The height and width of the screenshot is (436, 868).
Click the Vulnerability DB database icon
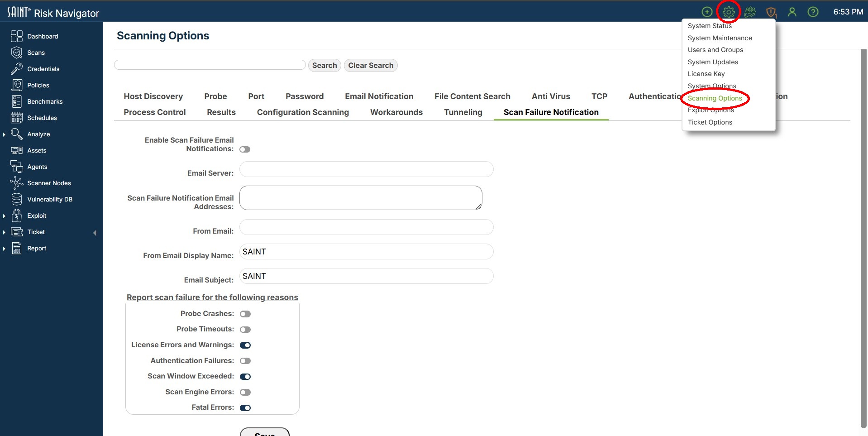(17, 199)
